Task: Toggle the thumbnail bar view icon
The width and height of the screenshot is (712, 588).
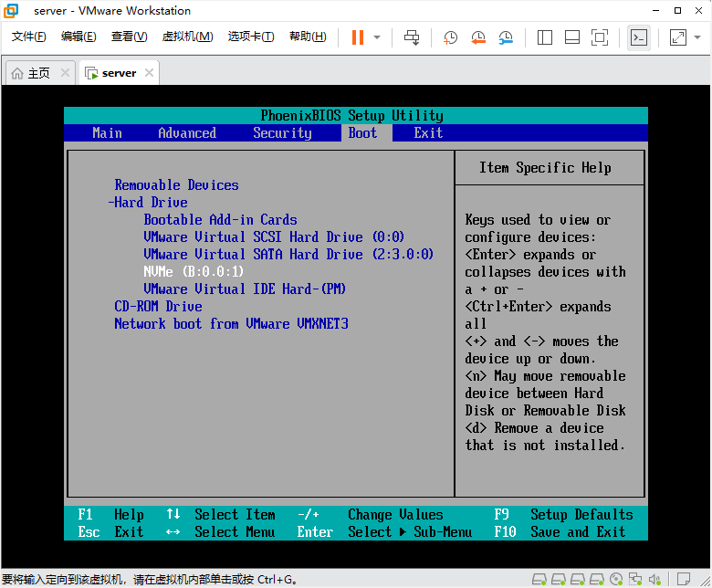Action: (x=572, y=37)
